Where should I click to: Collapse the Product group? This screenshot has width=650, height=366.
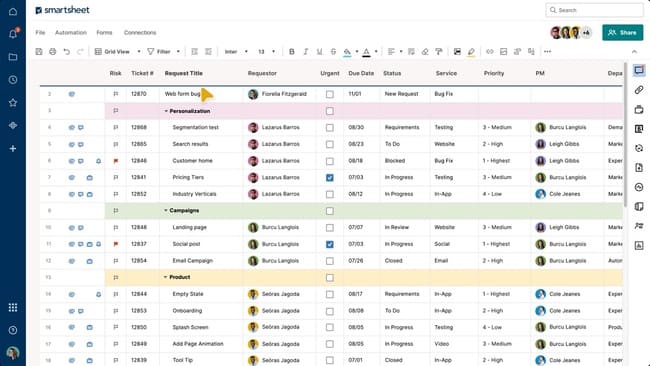[166, 277]
